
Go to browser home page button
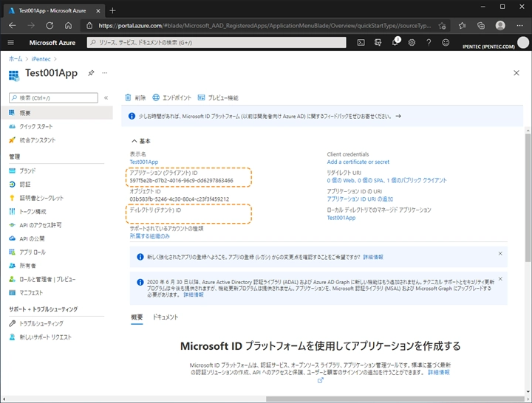68,25
